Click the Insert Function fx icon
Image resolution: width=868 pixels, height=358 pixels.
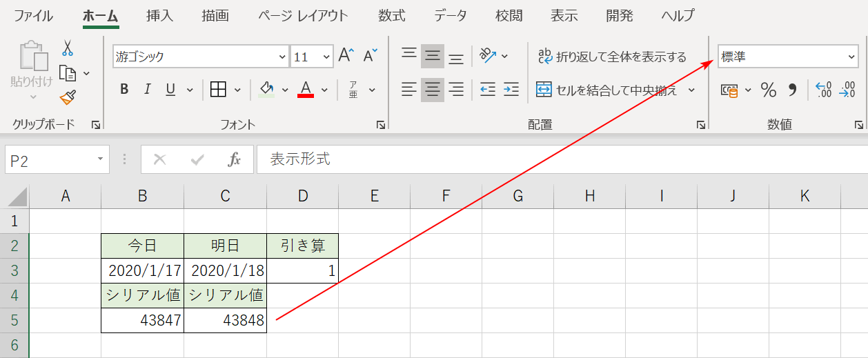[235, 160]
